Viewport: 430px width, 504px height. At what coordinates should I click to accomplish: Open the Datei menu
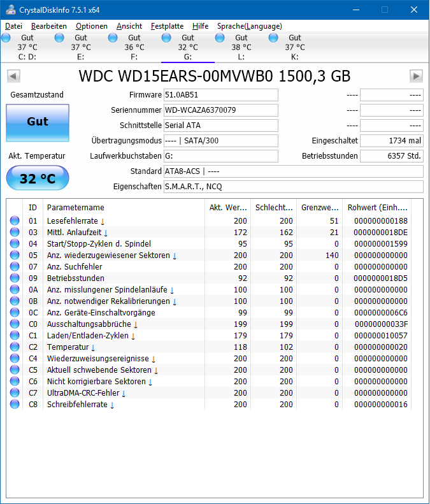coord(14,26)
